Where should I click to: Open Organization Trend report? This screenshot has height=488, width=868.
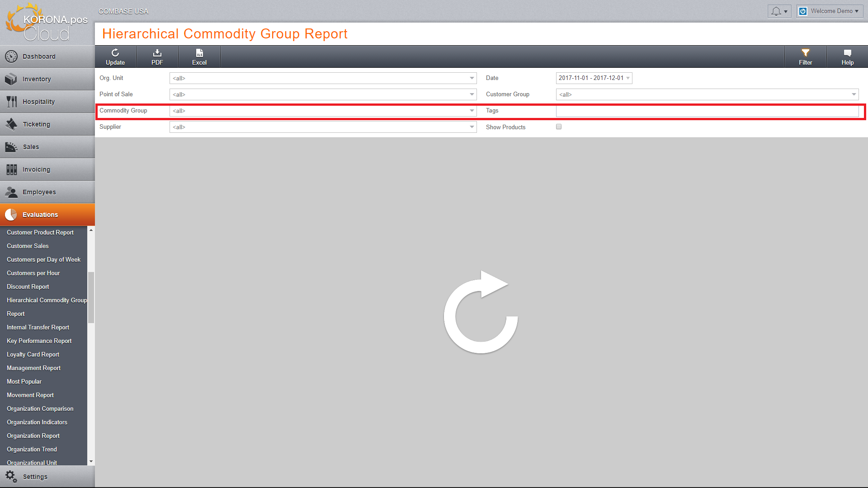point(32,449)
